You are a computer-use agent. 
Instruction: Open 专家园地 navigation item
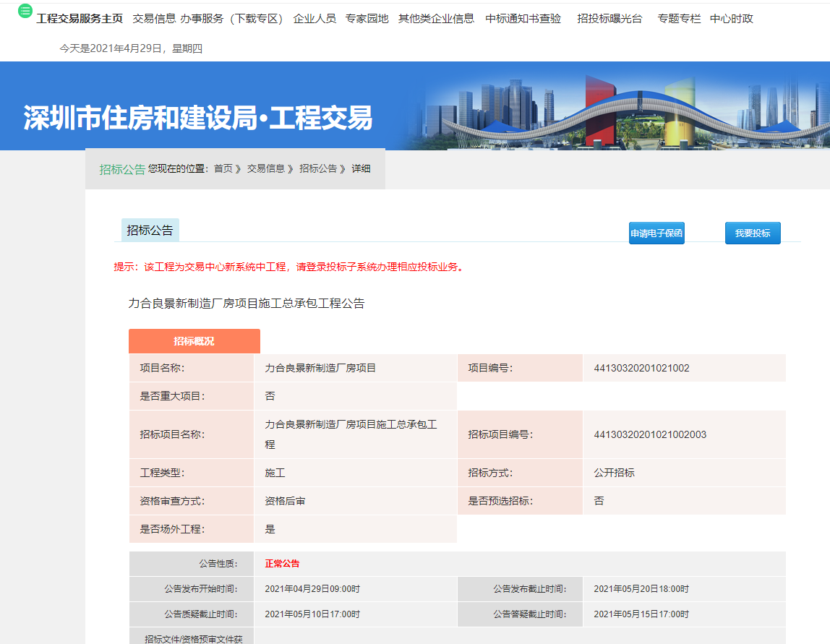(x=367, y=19)
